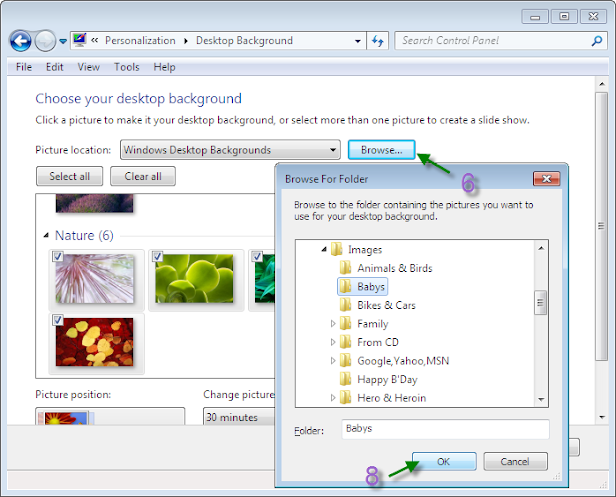The width and height of the screenshot is (616, 497).
Task: Uncheck the pink flower wallpaper checkbox
Action: point(58,257)
